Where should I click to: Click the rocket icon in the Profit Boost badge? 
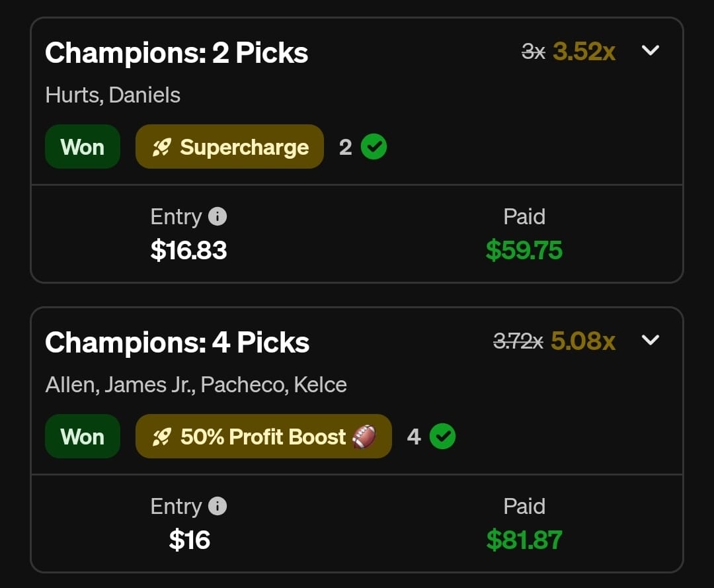pos(162,437)
